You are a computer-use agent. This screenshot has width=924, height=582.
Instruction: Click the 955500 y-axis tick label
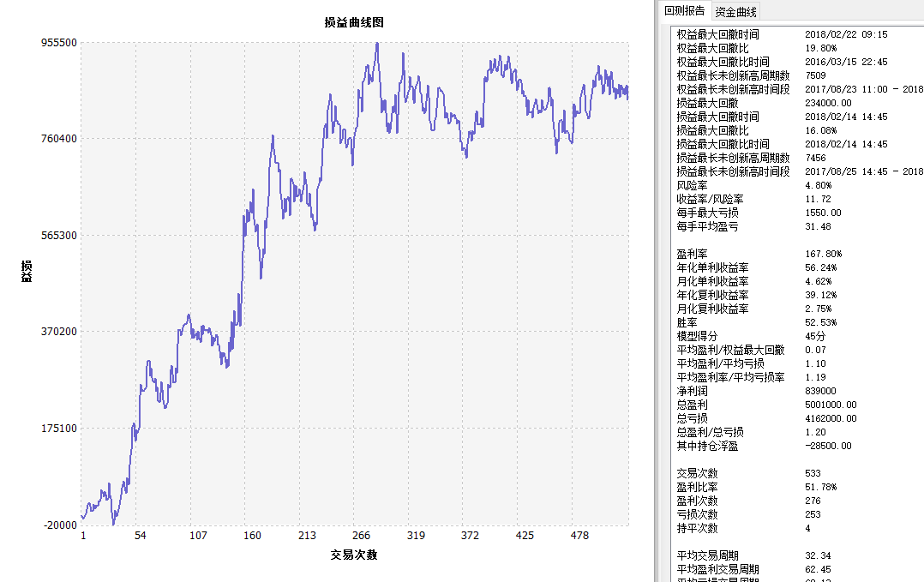pos(59,43)
